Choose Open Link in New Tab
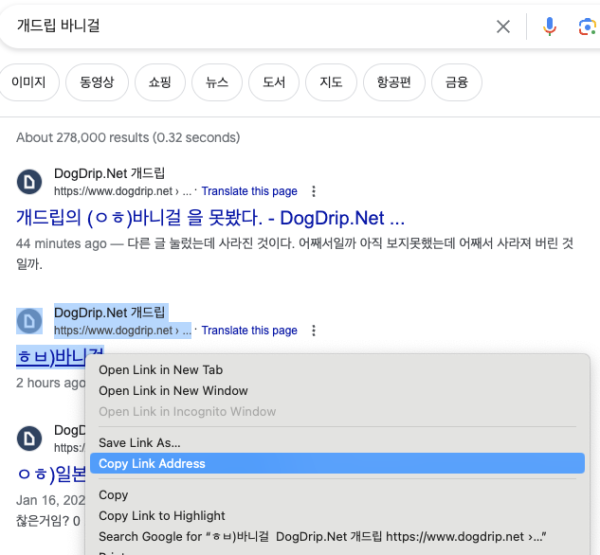Screen dimensions: 600x555 161,370
